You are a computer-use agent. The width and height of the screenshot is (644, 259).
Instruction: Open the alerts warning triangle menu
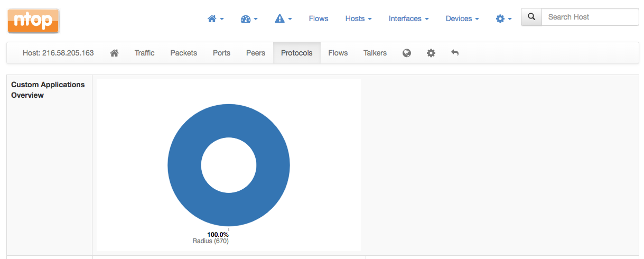[x=284, y=18]
